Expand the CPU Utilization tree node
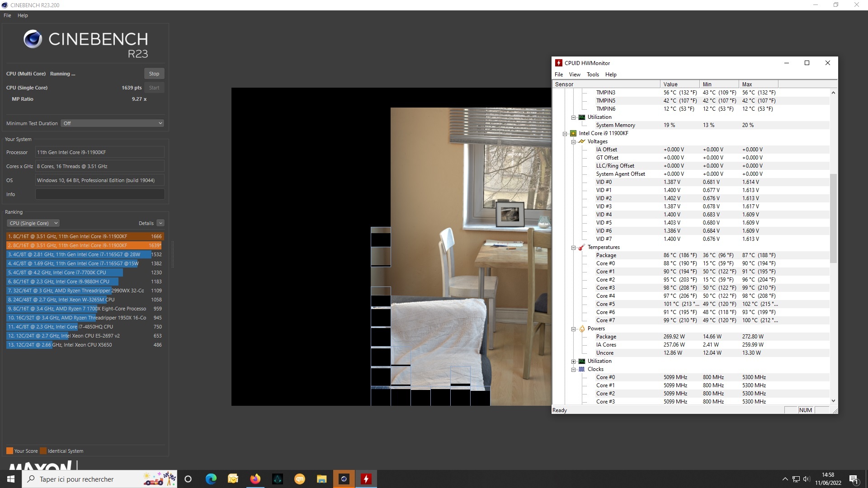The image size is (868, 488). tap(573, 361)
